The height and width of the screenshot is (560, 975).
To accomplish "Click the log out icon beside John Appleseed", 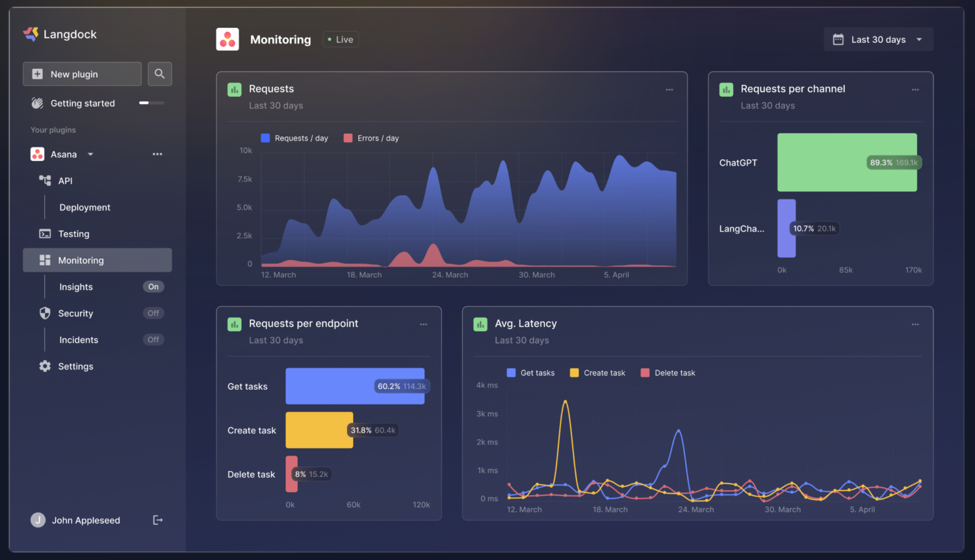I will pos(157,520).
